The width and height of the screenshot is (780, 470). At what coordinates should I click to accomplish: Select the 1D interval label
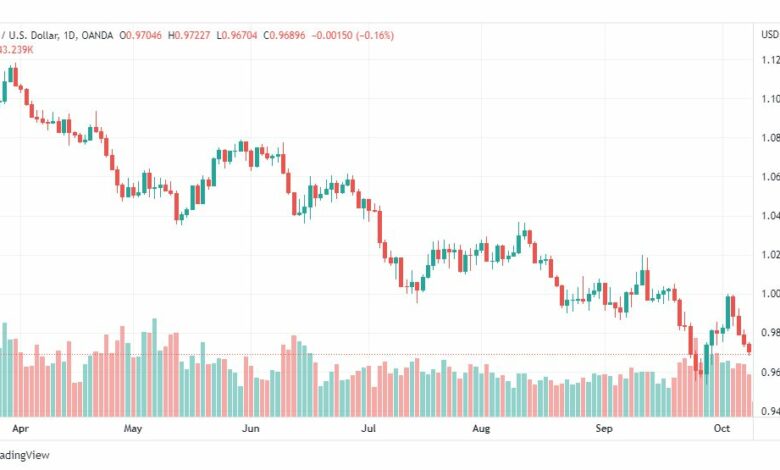point(70,35)
